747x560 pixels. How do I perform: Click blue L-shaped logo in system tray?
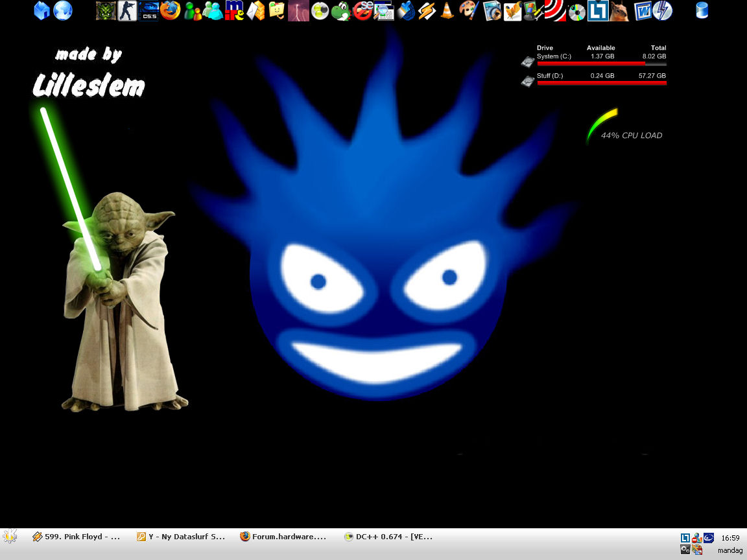pos(685,538)
